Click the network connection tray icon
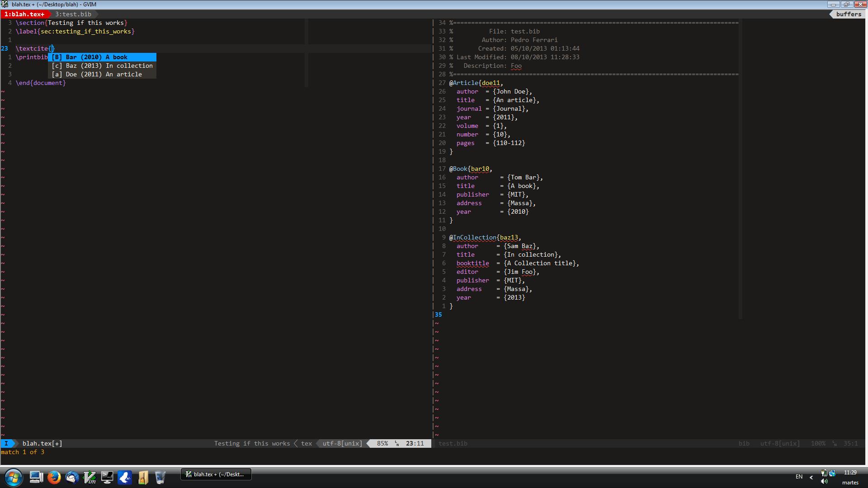Image resolution: width=868 pixels, height=488 pixels. pos(832,473)
